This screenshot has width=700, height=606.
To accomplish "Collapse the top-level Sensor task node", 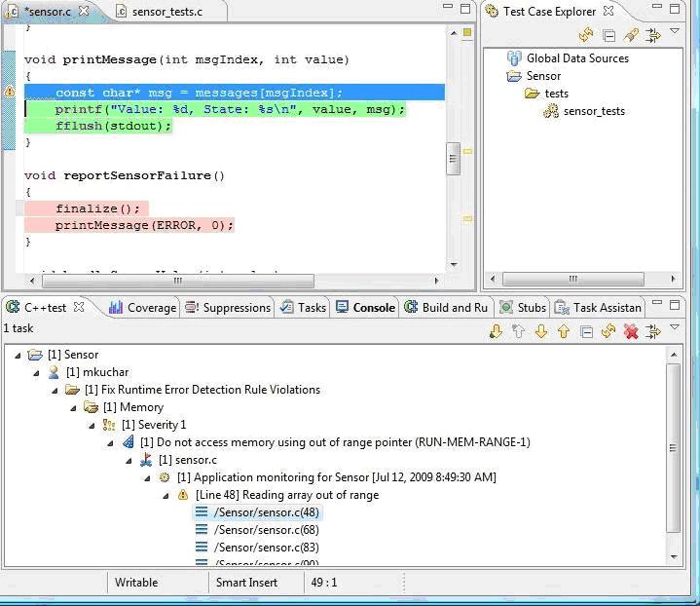I will point(19,355).
